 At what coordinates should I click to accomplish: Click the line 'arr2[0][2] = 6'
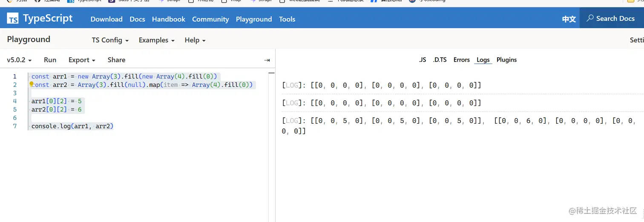tap(56, 109)
